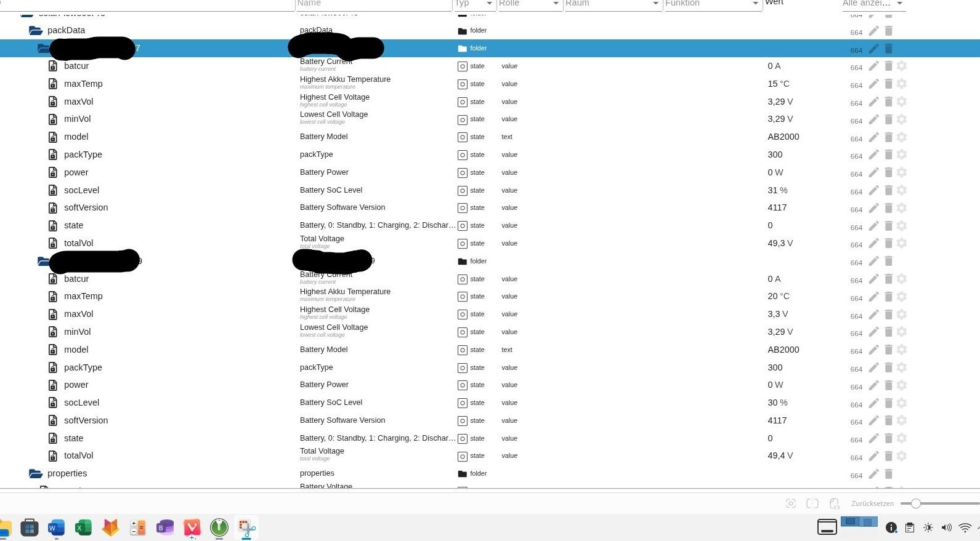Delete the properties folder using its trash icon
The height and width of the screenshot is (541, 980).
pyautogui.click(x=888, y=474)
